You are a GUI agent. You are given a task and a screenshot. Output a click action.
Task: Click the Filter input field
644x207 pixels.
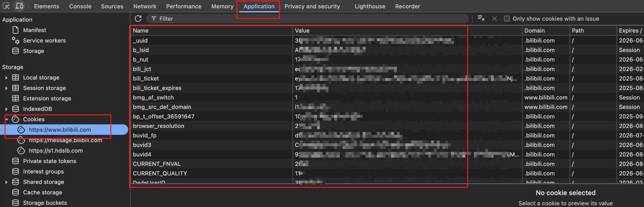coord(308,19)
